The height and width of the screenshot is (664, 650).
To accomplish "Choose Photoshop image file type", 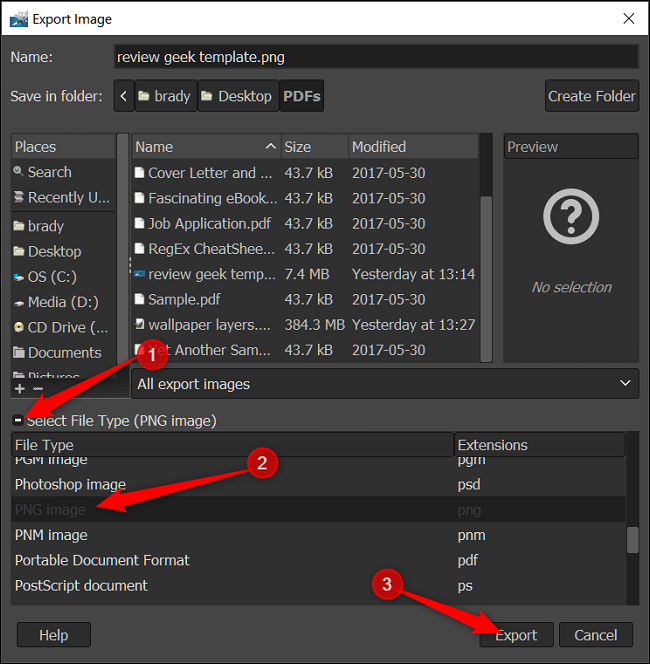I will tap(318, 484).
